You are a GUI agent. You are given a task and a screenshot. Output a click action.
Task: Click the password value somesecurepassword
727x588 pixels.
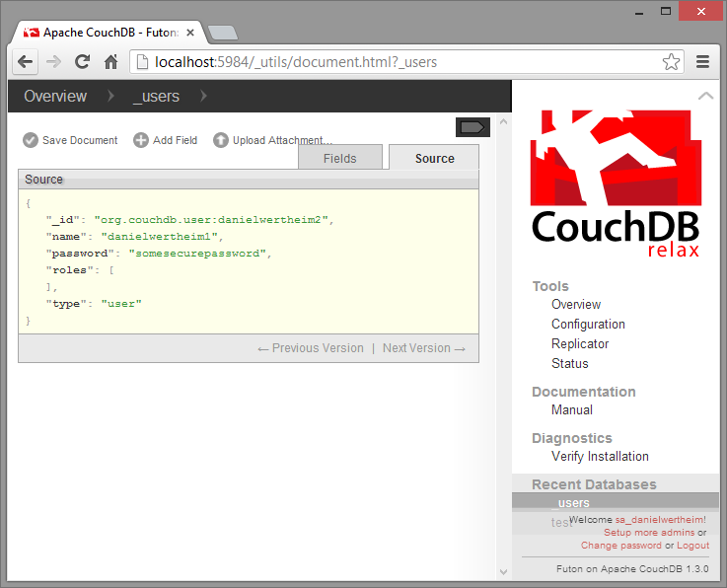pos(197,254)
